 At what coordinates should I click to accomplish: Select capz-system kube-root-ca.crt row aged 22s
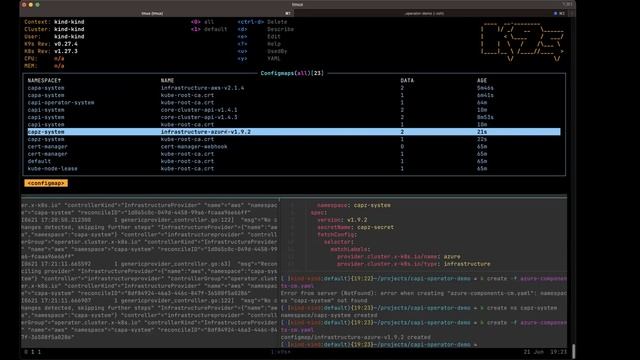click(x=294, y=139)
